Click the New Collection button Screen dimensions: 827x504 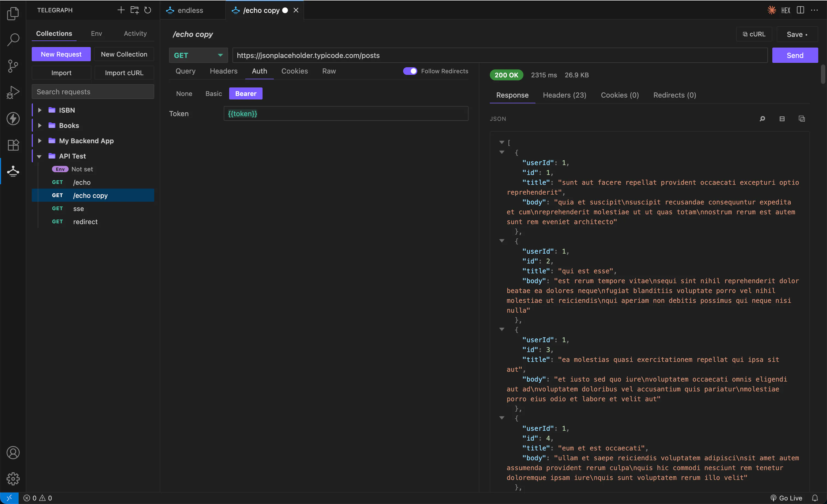[x=124, y=54]
